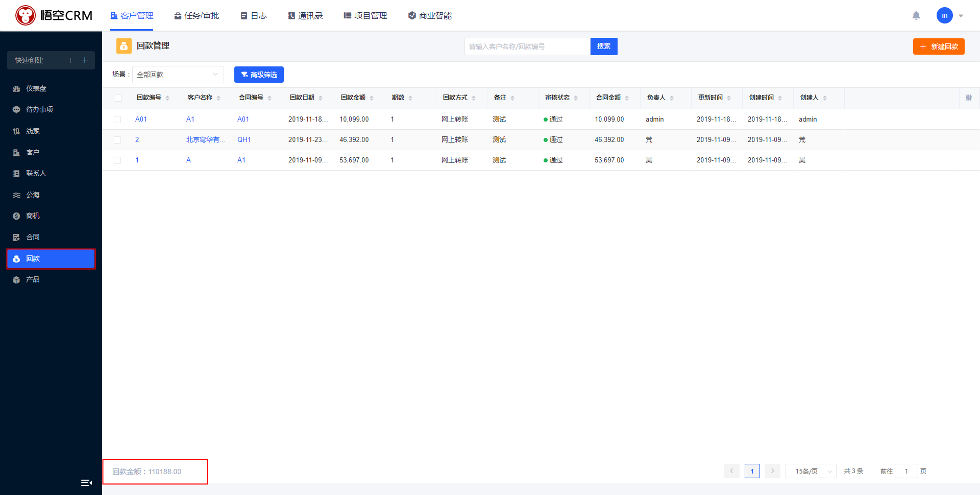Screen dimensions: 980x495
Task: Go to 公海 in the sidebar
Action: (33, 195)
